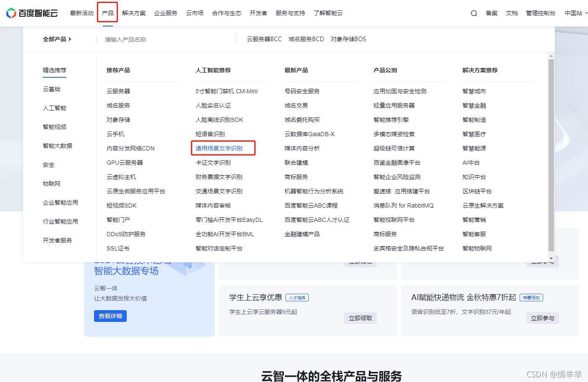Click the Baidu AI Cloud logo
588x382 pixels.
tap(32, 13)
